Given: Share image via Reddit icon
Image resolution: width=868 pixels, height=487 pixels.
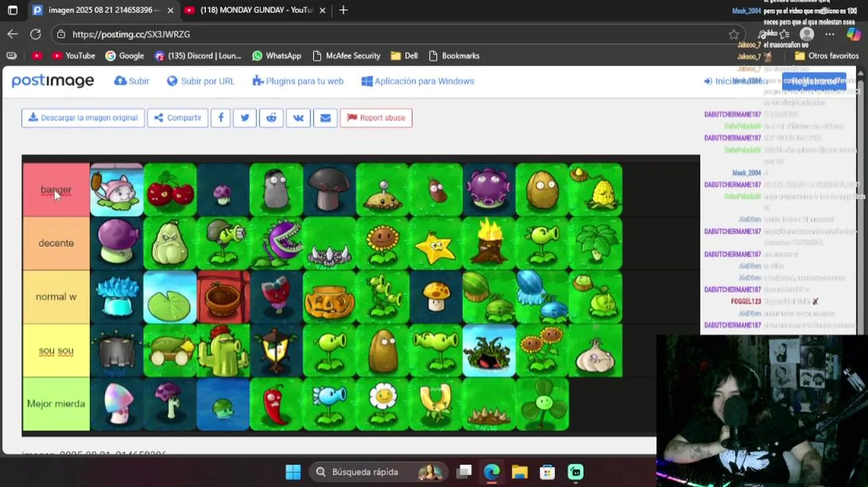Looking at the screenshot, I should coord(271,118).
